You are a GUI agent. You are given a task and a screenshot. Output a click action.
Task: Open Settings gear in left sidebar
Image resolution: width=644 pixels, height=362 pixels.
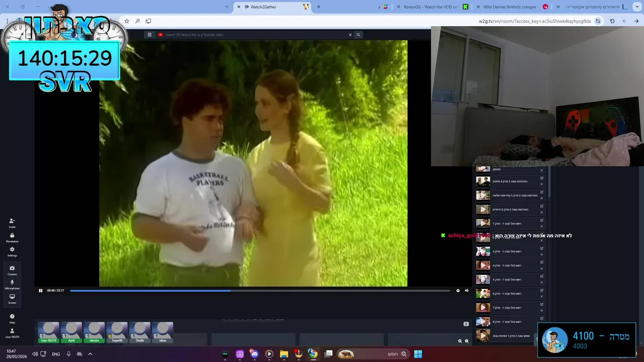[12, 251]
